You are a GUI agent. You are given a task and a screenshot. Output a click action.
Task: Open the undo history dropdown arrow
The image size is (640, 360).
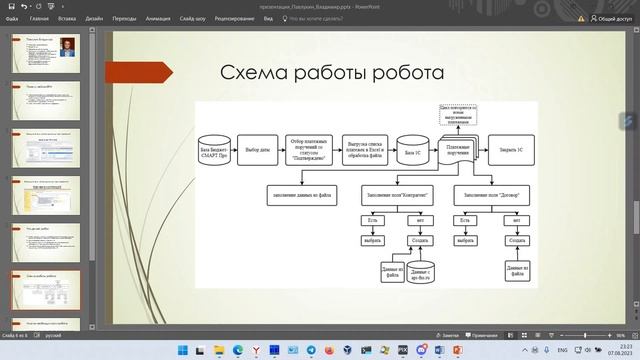pyautogui.click(x=31, y=7)
